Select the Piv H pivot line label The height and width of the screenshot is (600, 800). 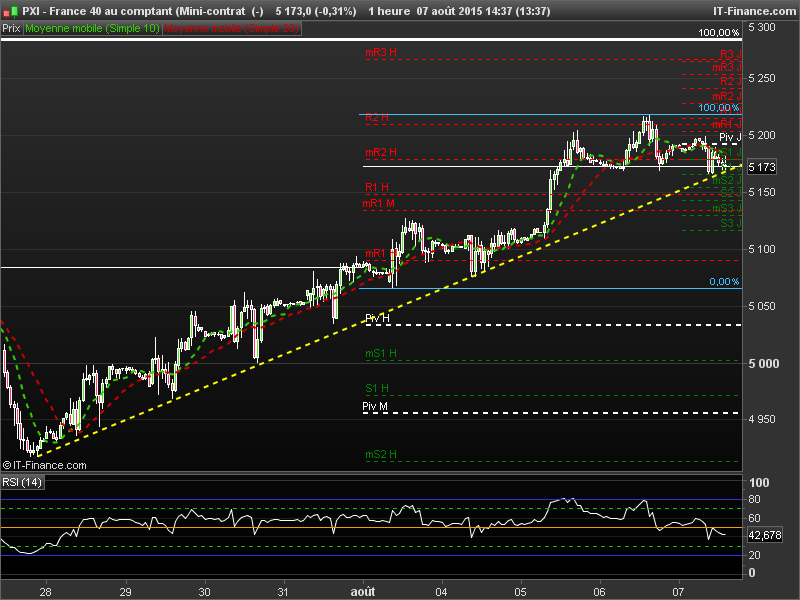[x=377, y=318]
